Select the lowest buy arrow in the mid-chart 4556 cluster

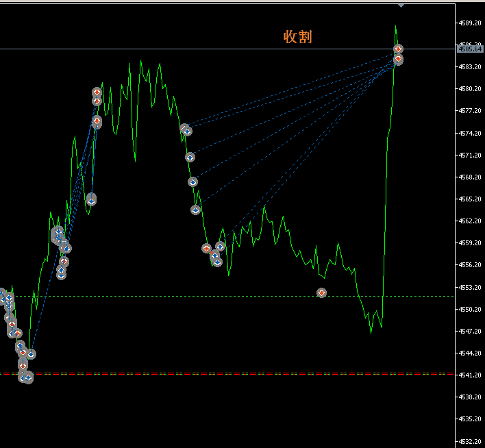point(217,262)
